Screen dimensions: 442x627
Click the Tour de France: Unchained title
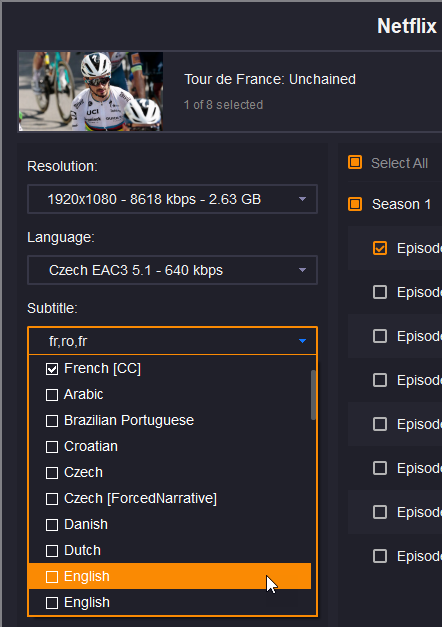pos(270,79)
